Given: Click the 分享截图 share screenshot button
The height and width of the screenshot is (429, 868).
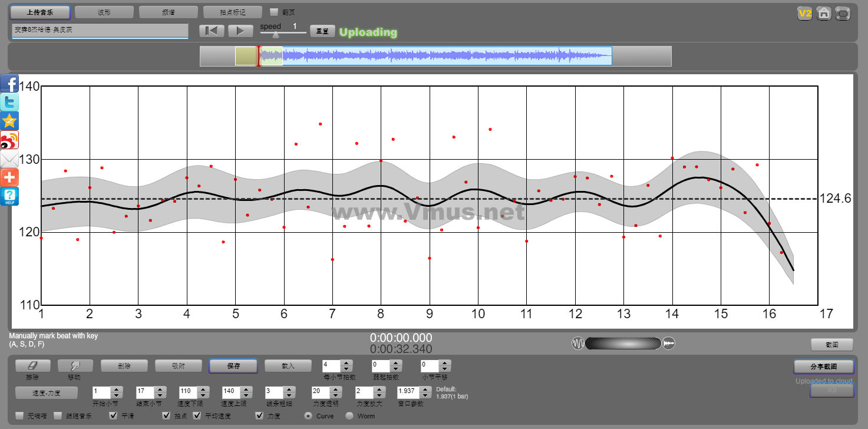Looking at the screenshot, I should 823,367.
